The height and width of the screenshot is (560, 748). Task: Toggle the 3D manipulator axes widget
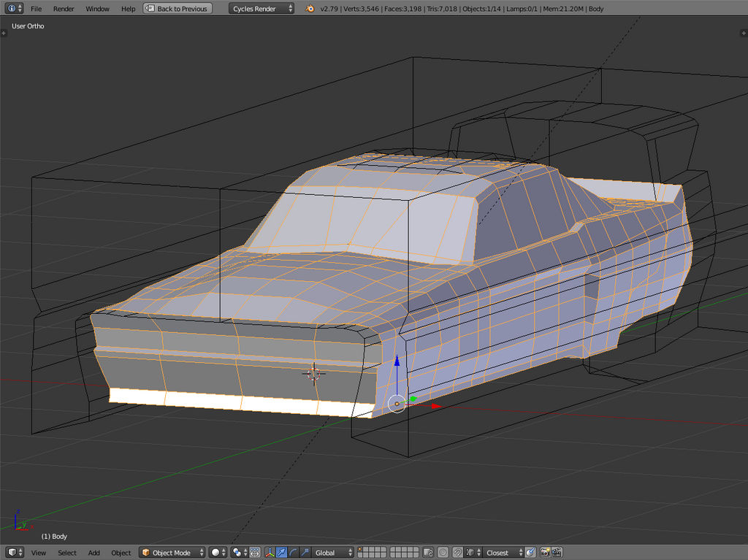tap(270, 553)
